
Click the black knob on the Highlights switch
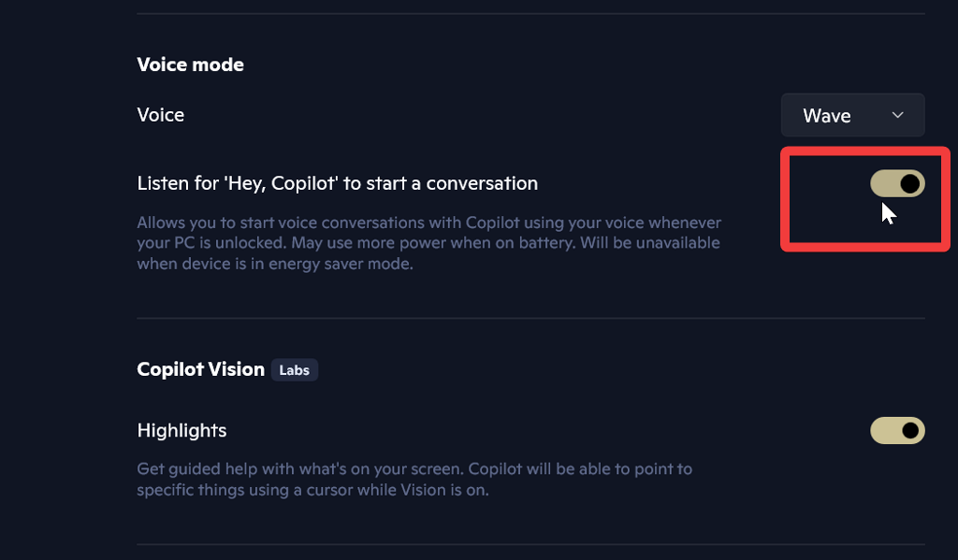pyautogui.click(x=909, y=430)
